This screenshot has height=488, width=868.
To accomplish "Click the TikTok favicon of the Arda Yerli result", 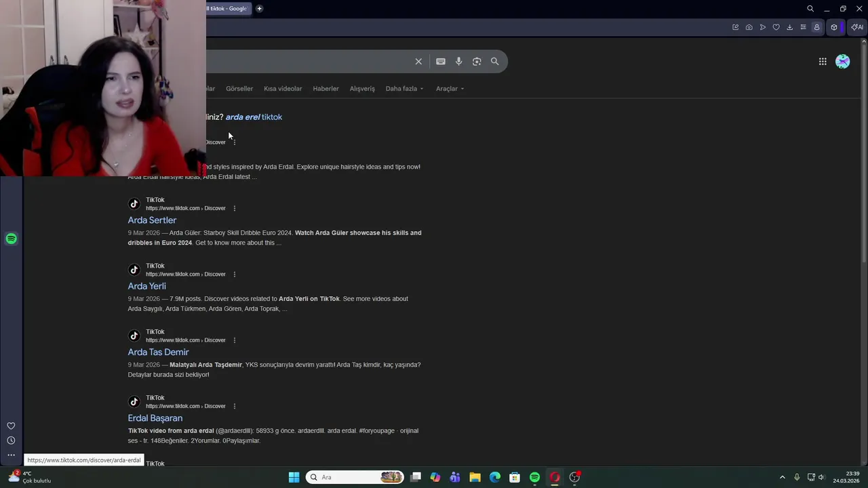I will point(134,270).
